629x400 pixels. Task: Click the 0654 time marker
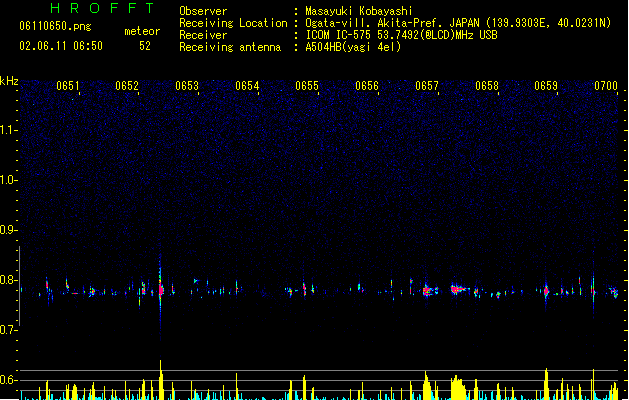(247, 86)
